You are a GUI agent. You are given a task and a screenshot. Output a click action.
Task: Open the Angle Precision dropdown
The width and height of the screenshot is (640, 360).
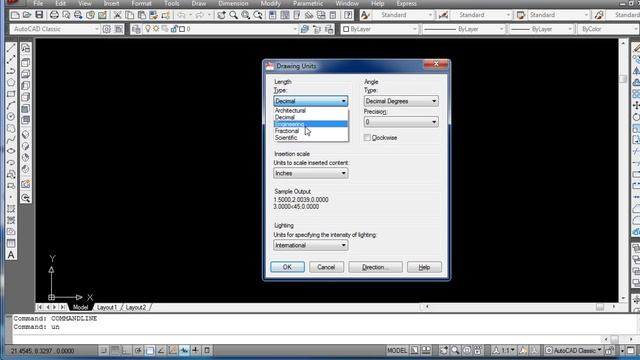point(401,122)
